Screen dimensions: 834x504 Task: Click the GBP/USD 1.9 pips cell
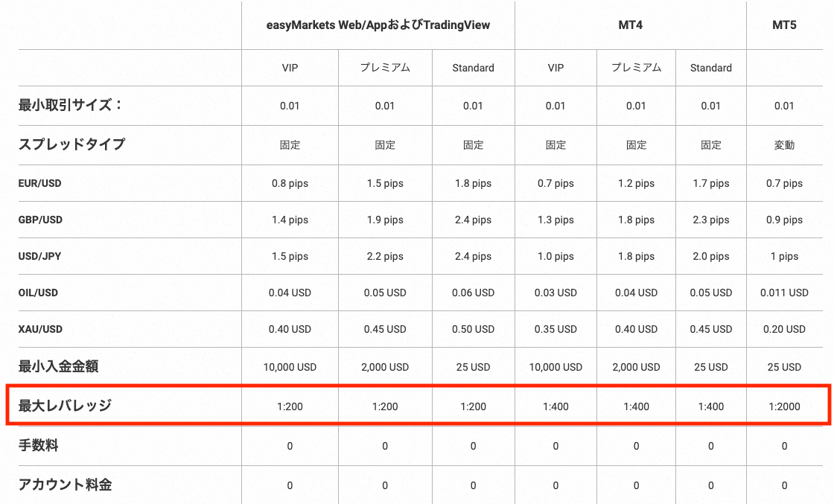[x=385, y=220]
